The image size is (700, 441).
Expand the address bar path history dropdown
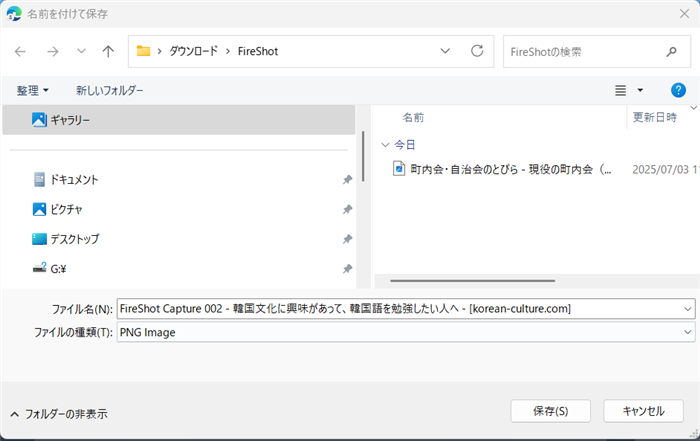[x=445, y=50]
